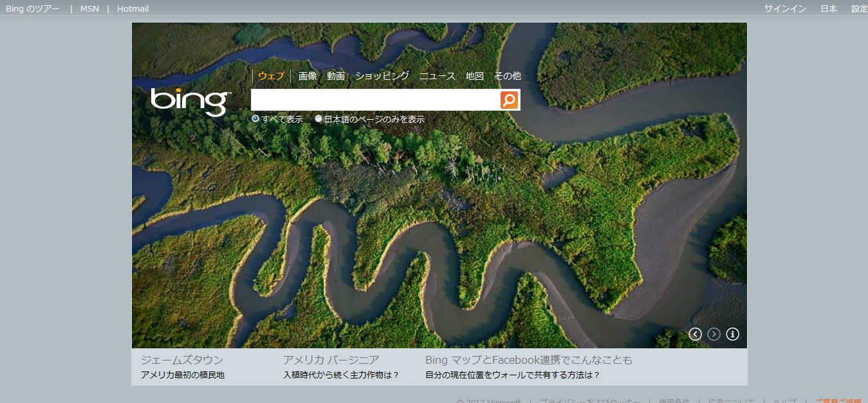Go to Hotmail from the top bar
The image size is (868, 403).
pos(133,8)
